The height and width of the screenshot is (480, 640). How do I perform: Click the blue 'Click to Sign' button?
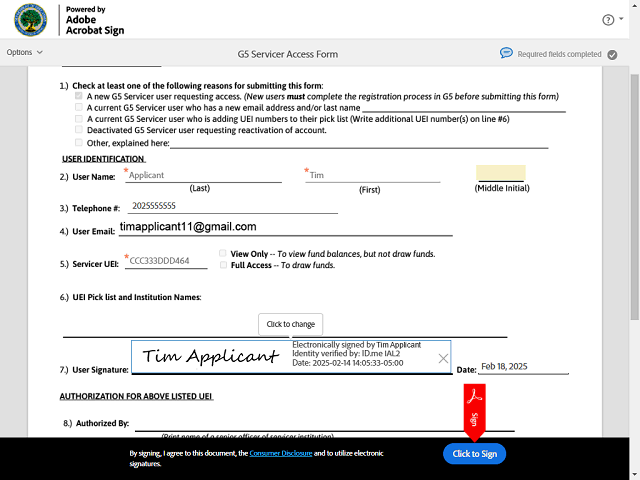pos(474,453)
